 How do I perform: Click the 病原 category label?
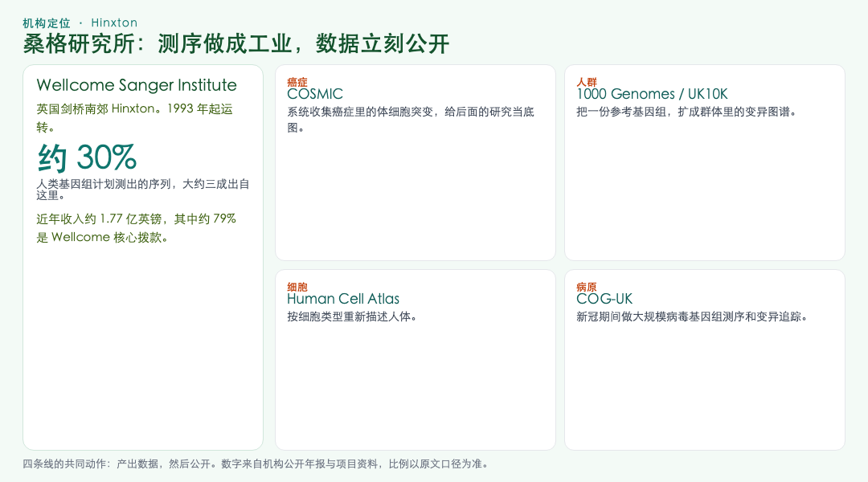pyautogui.click(x=587, y=288)
